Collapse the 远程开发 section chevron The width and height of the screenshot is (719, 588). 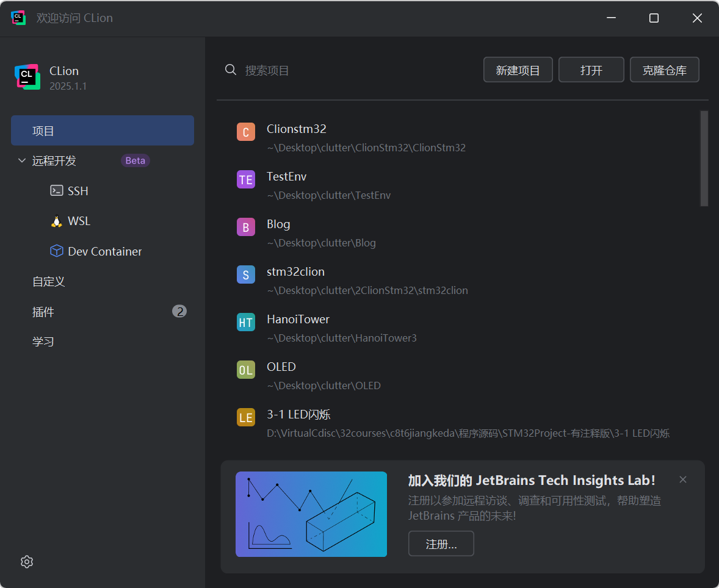click(21, 160)
